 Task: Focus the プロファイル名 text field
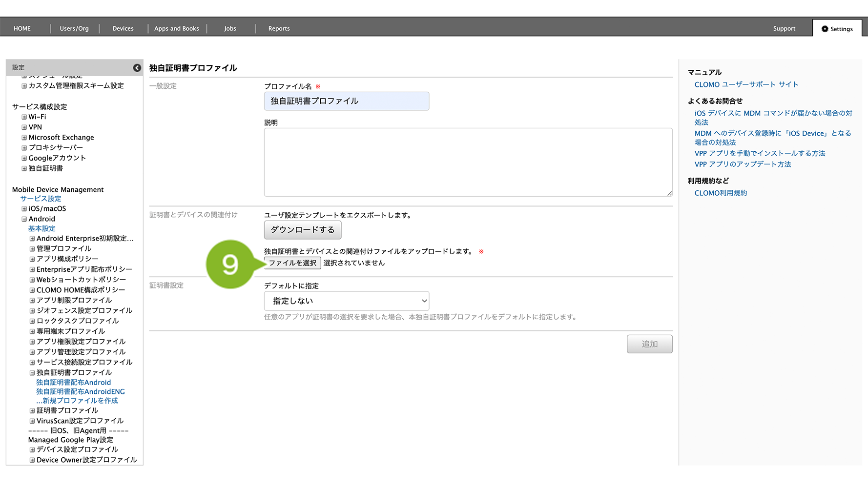tap(346, 101)
